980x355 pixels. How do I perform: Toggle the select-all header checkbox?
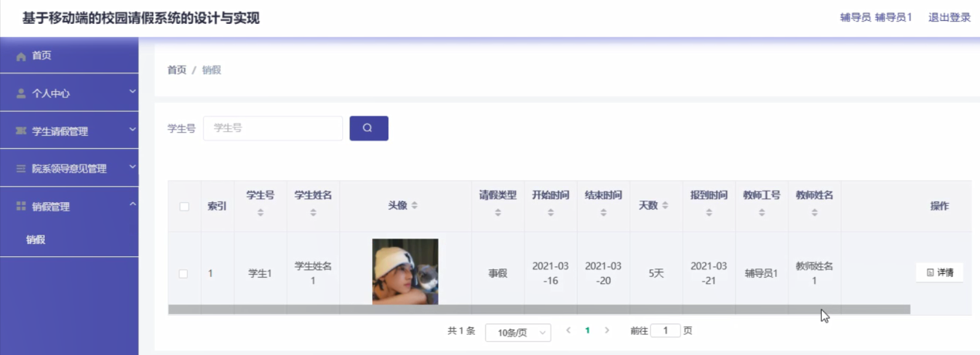click(x=184, y=206)
